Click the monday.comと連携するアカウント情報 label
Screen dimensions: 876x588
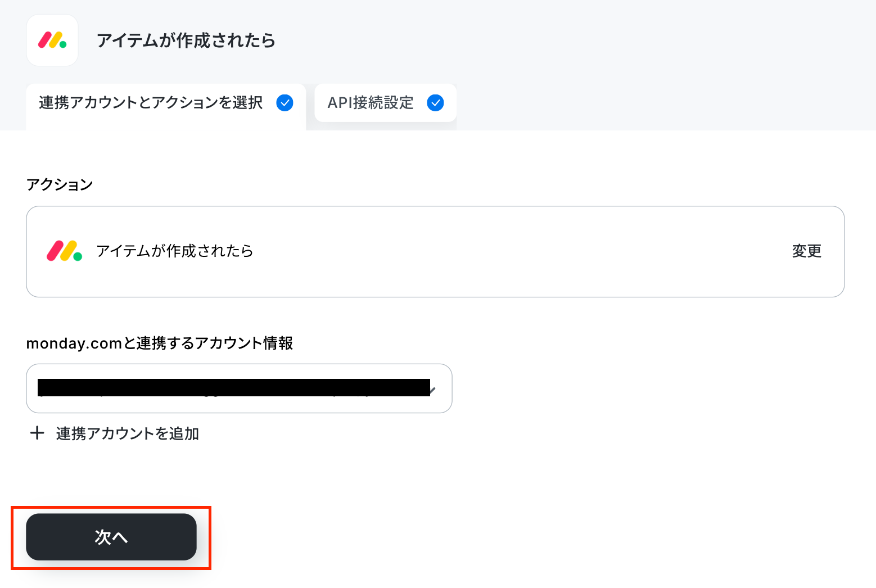[x=160, y=343]
